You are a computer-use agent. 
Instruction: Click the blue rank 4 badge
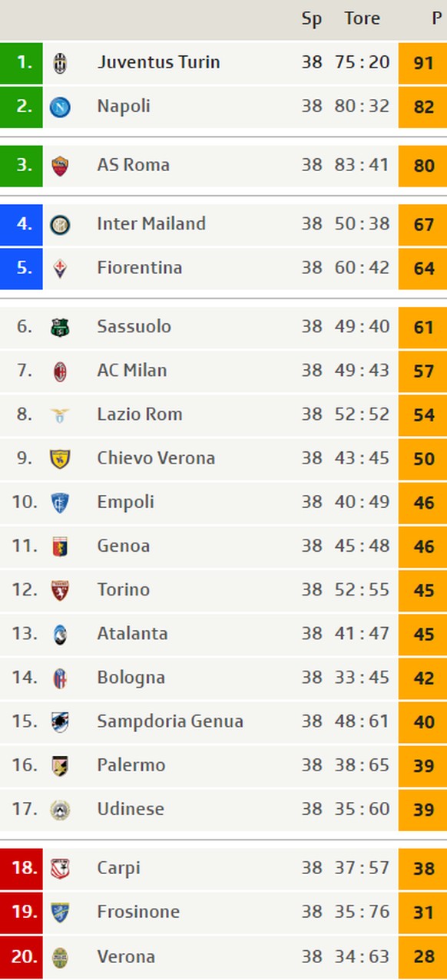pyautogui.click(x=22, y=225)
